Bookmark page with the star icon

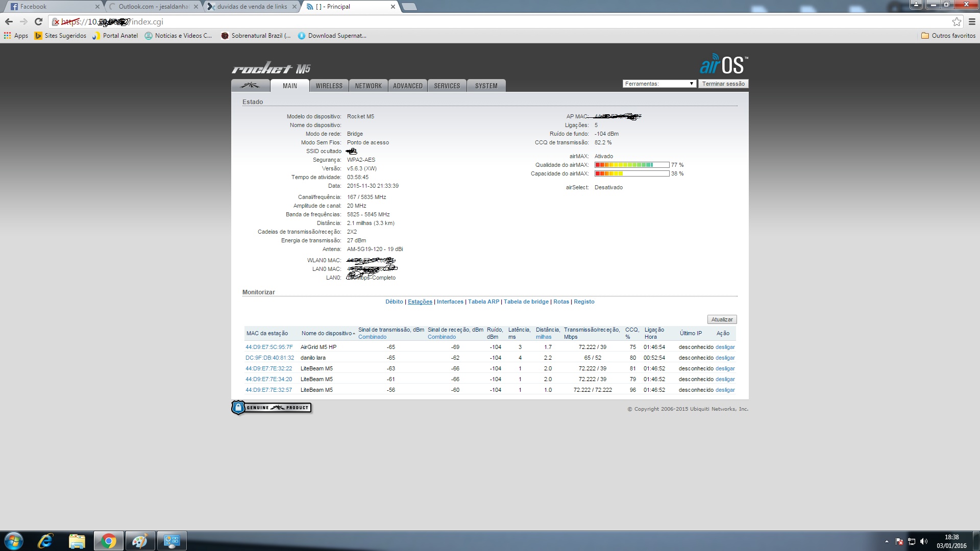pos(957,21)
